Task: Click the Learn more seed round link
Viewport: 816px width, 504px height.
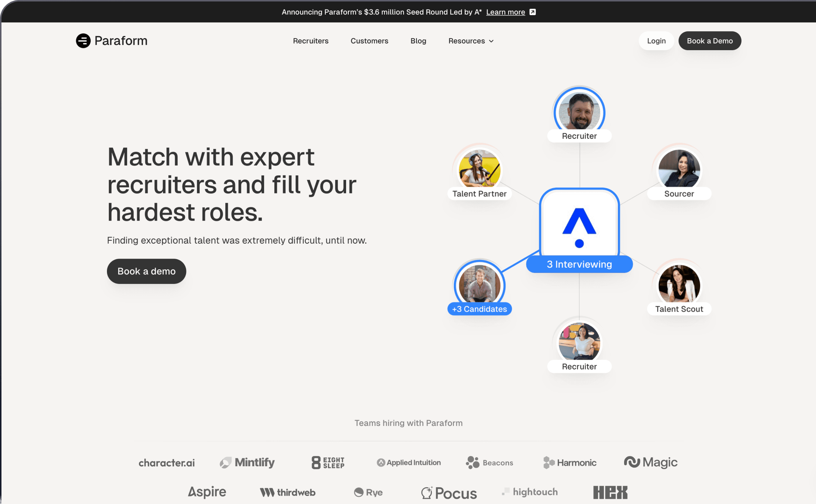Action: coord(505,12)
